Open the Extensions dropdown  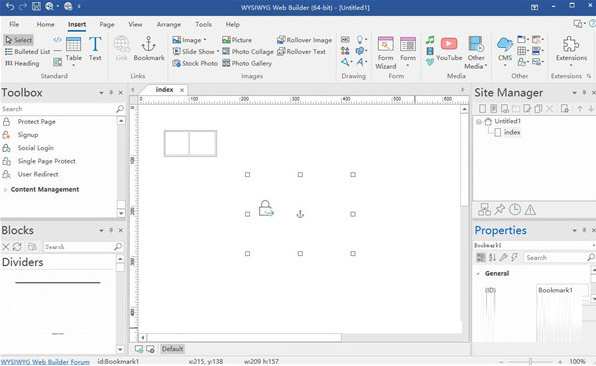tap(571, 65)
